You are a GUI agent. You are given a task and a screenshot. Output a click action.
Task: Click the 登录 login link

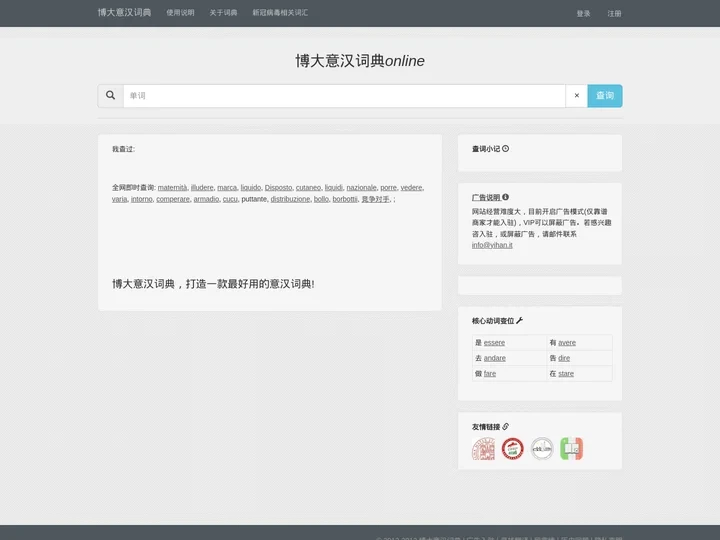(x=584, y=14)
